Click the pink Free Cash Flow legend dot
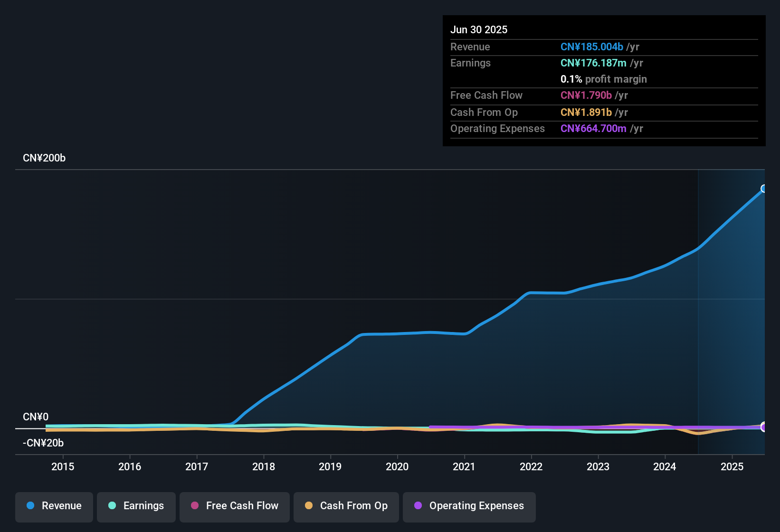The width and height of the screenshot is (780, 532). tap(195, 506)
